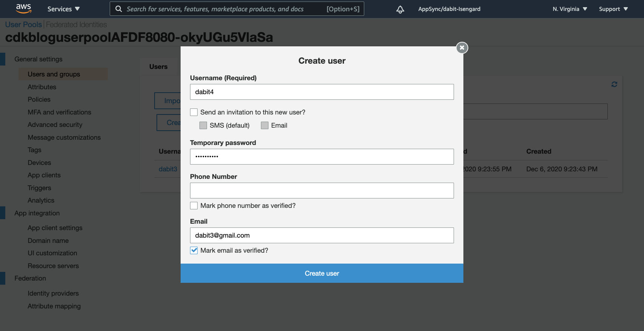
Task: Open the Support dropdown menu
Action: point(613,9)
